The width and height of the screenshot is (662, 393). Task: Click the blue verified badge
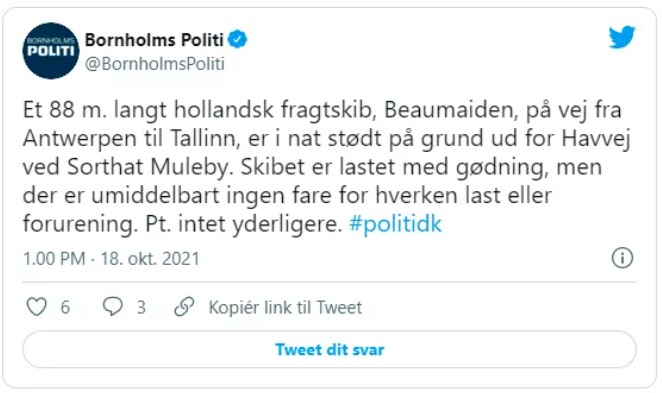(238, 40)
